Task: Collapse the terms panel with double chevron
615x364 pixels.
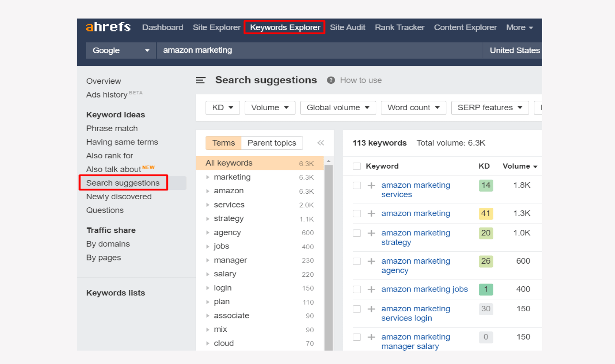Action: click(x=321, y=143)
